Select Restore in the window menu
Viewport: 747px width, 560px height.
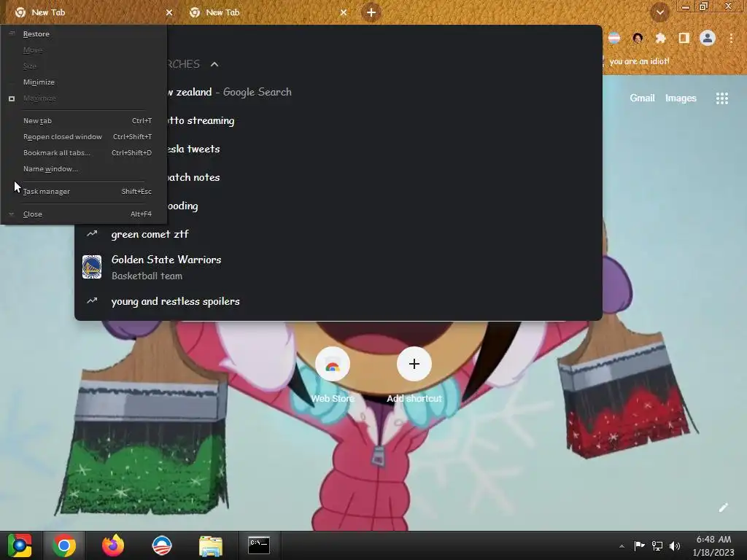tap(84, 34)
